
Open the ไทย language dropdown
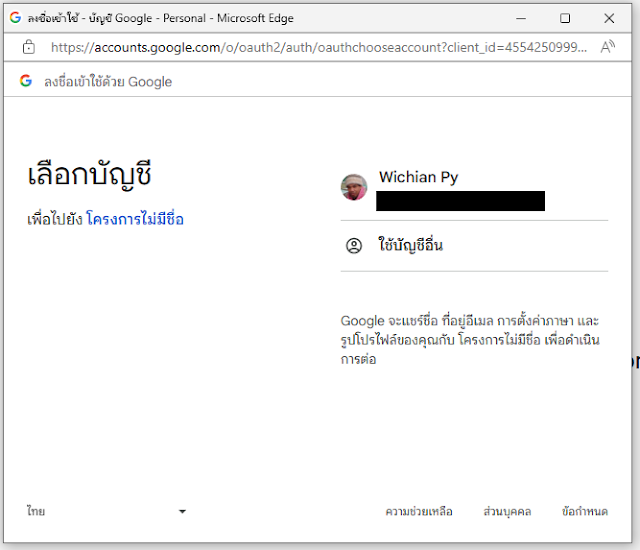point(107,511)
